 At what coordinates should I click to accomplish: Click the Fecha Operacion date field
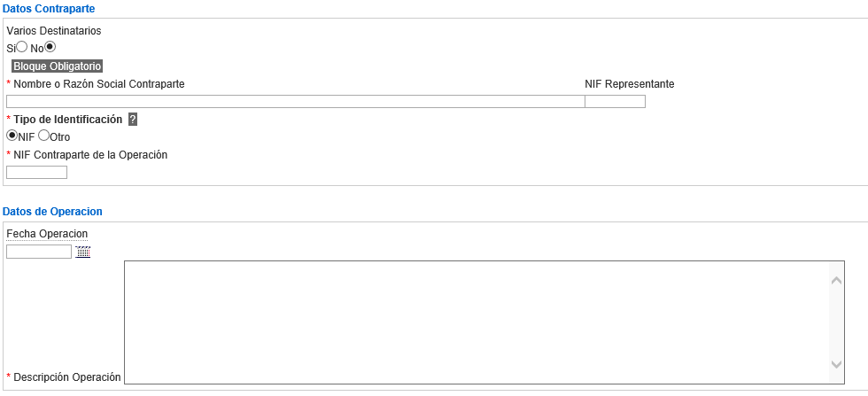point(39,252)
